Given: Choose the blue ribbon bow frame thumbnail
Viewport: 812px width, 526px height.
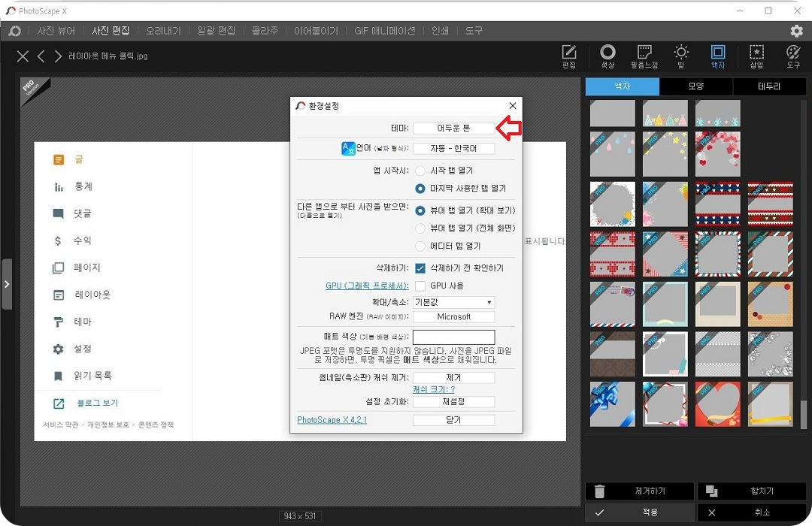Looking at the screenshot, I should click(613, 404).
